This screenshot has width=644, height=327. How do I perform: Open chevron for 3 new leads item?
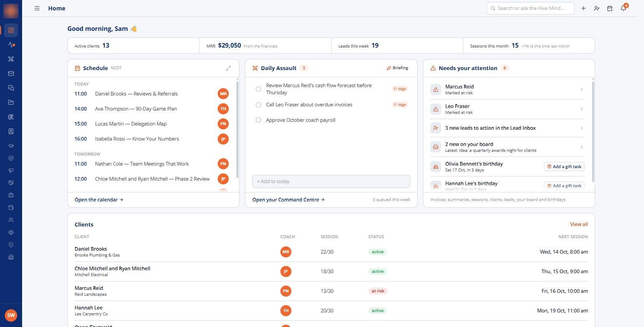coord(581,128)
